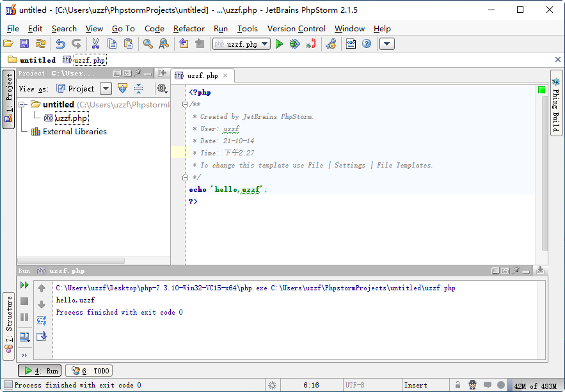Open the Run panel layout options icon
This screenshot has width=565, height=392.
point(24,337)
